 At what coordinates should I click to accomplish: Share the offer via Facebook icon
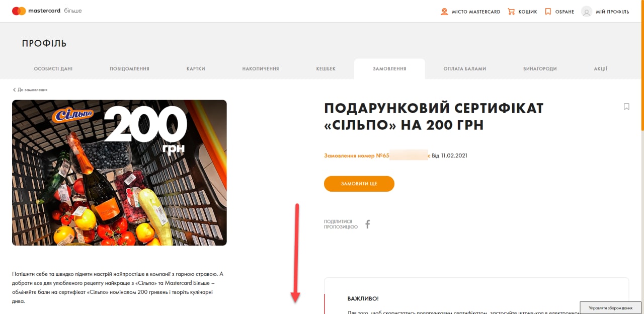pyautogui.click(x=367, y=224)
